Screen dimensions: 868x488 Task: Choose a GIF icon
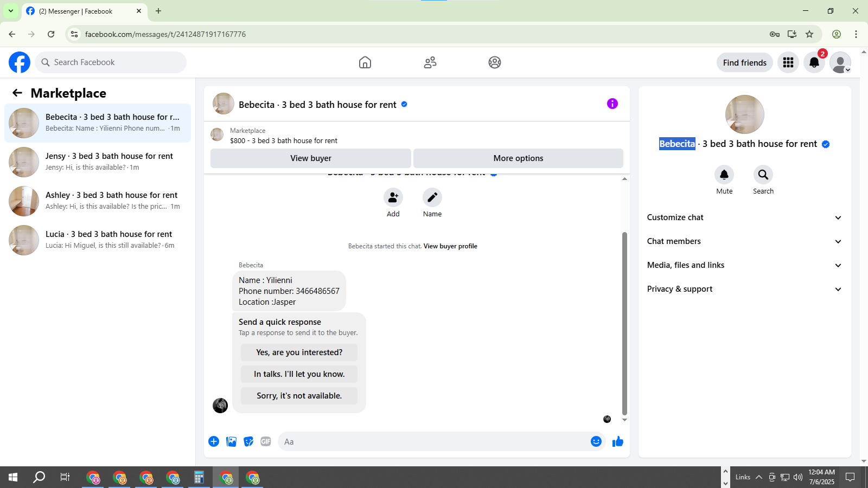[x=266, y=441]
